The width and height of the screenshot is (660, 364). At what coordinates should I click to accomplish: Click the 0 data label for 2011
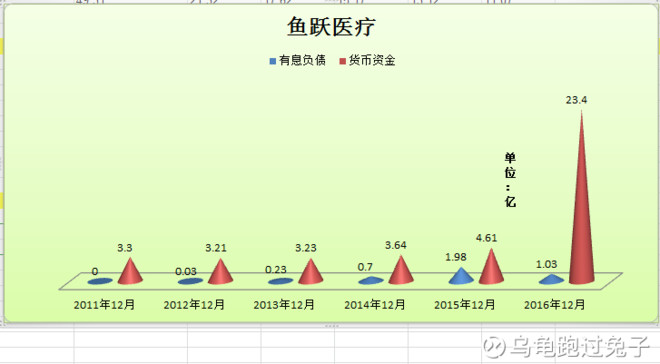tap(95, 272)
